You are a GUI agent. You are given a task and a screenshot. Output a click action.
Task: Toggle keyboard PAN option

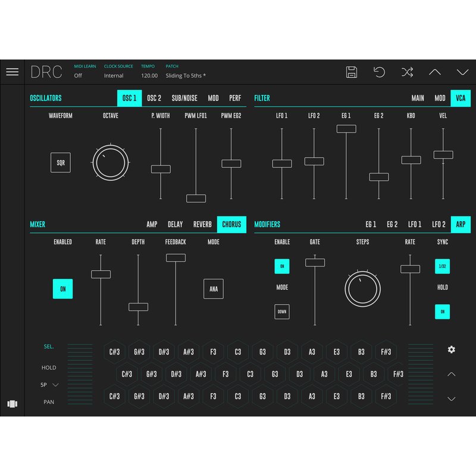click(x=49, y=402)
